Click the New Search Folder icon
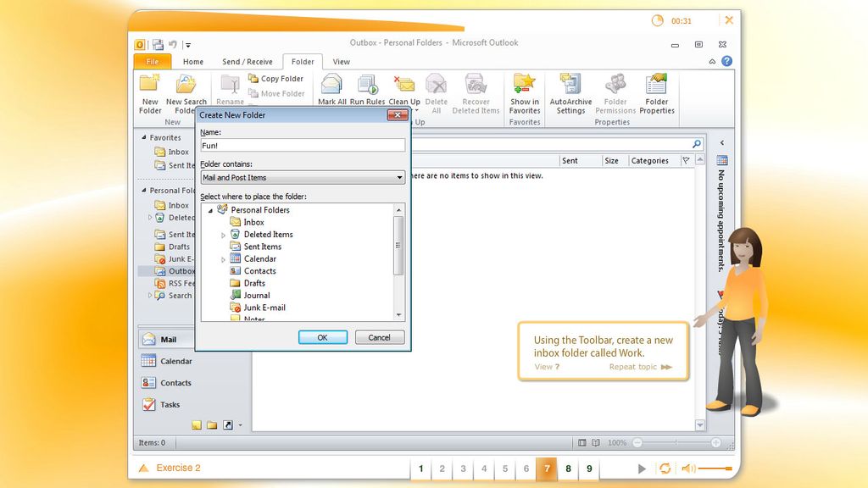This screenshot has height=488, width=868. tap(186, 93)
